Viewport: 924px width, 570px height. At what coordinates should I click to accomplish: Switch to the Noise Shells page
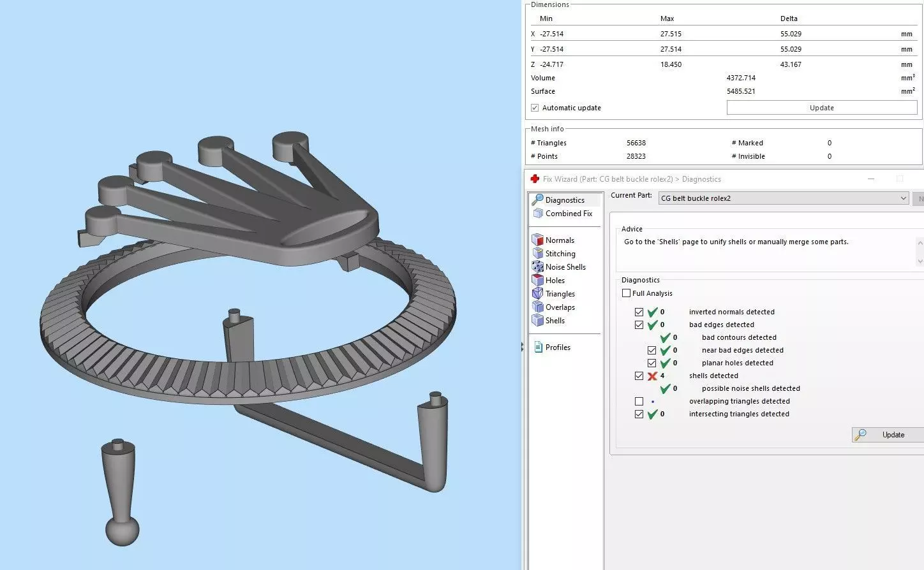coord(565,267)
